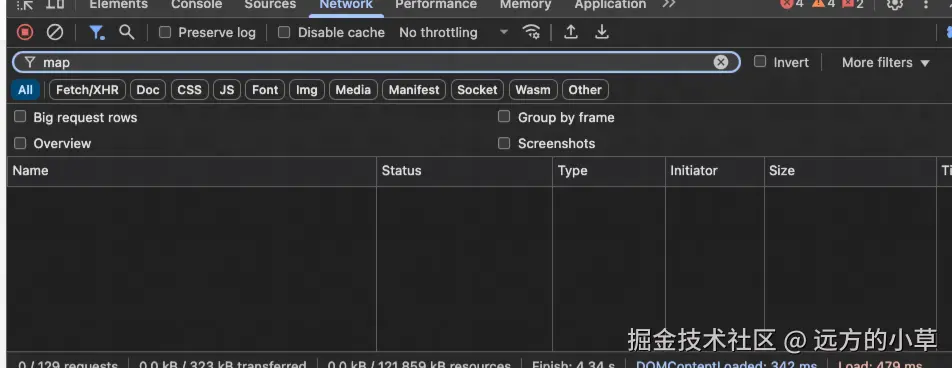Filter by Media requests

353,90
